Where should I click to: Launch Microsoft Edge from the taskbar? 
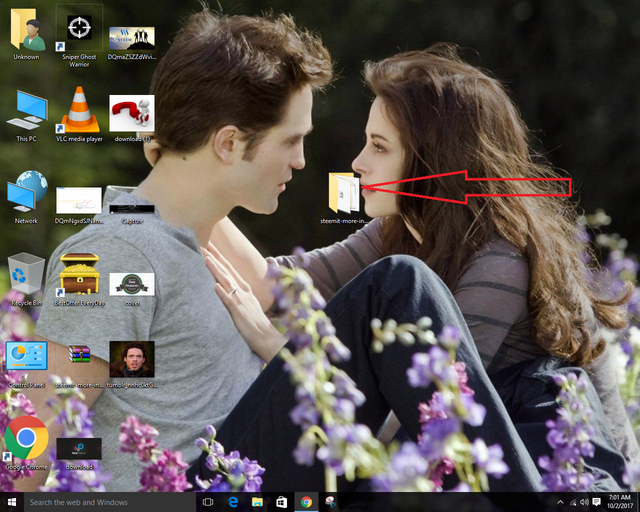click(x=233, y=502)
